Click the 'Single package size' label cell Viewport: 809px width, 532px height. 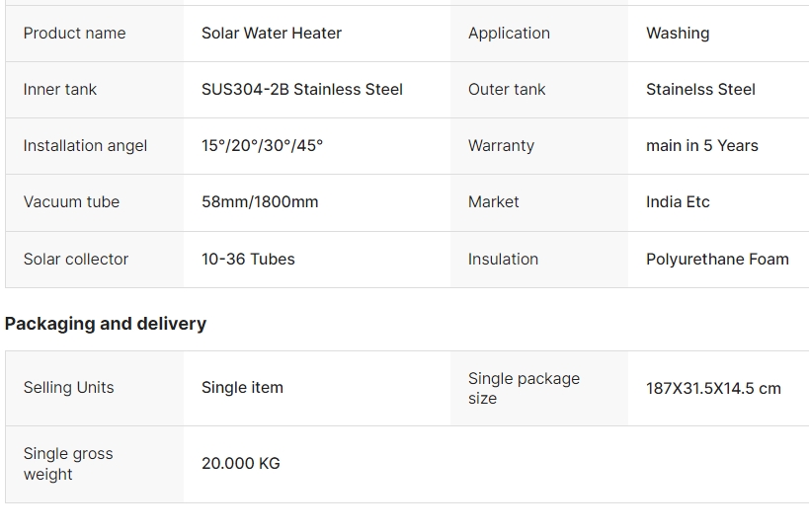coord(539,388)
